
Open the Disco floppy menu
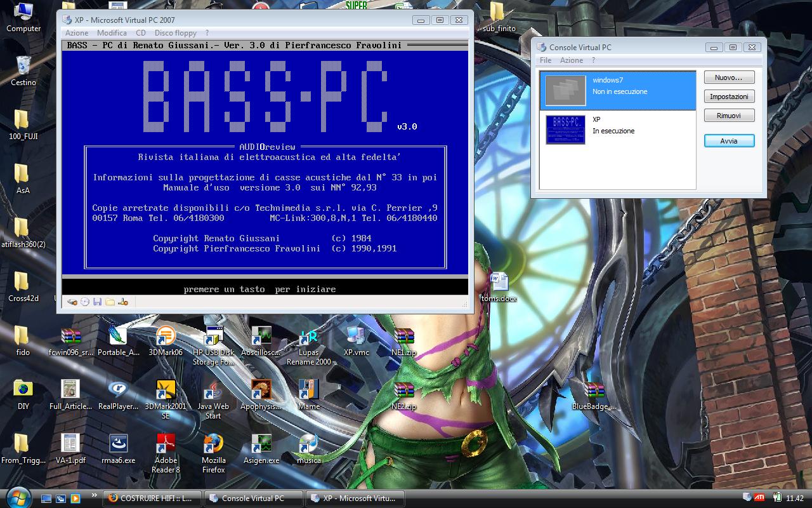coord(176,33)
